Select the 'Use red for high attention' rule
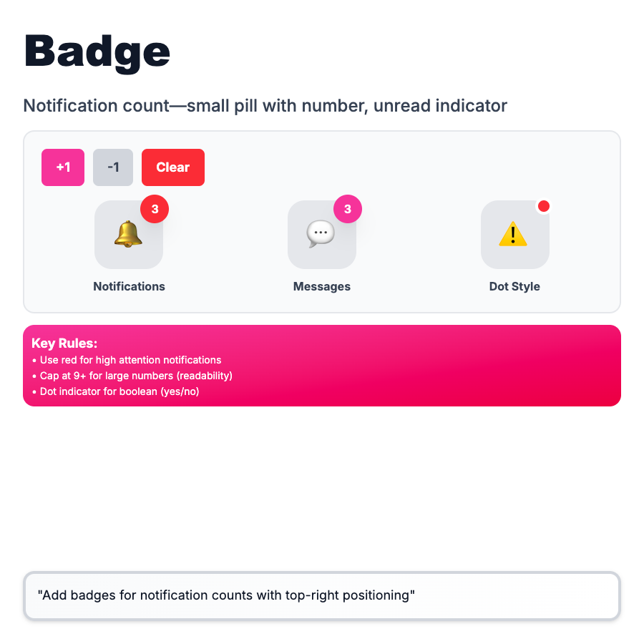 (130, 360)
